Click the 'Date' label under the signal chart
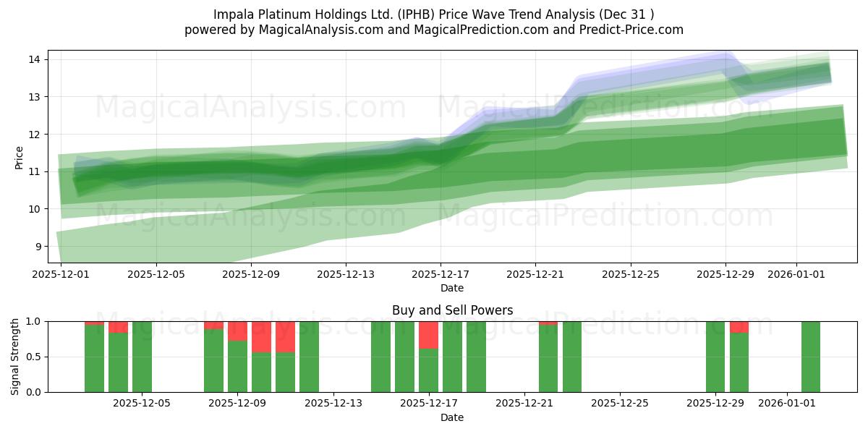 click(x=452, y=417)
